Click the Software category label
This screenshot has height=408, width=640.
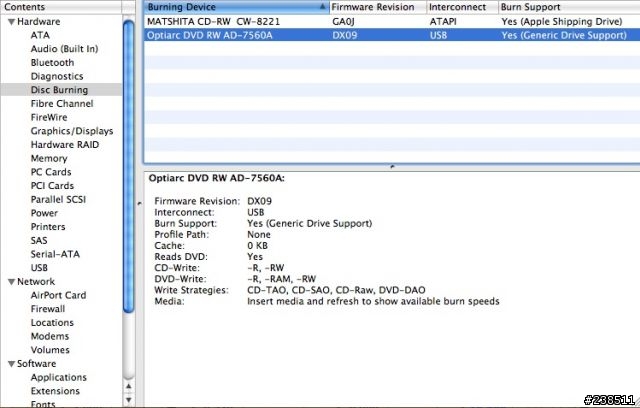(x=36, y=364)
